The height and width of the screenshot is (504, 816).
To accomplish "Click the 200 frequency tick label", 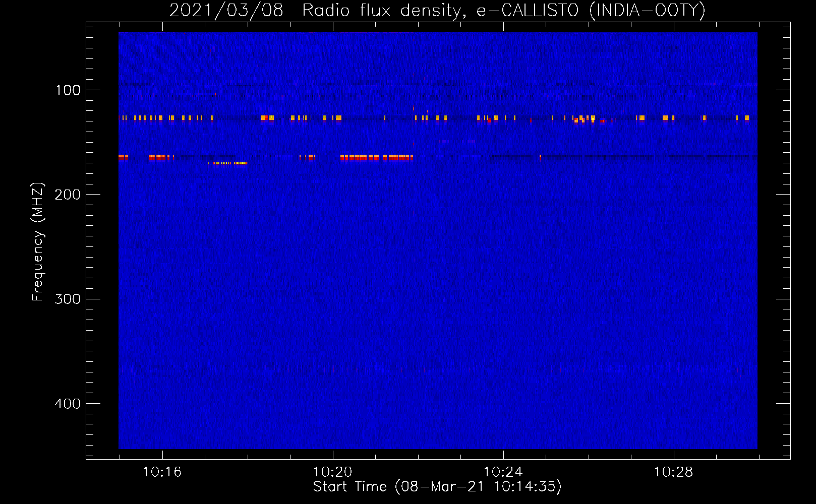I will pos(68,195).
